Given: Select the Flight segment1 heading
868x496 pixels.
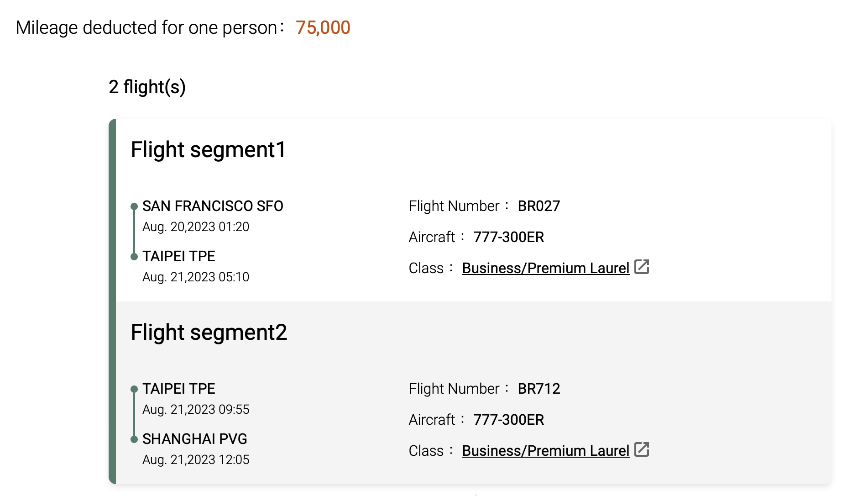Looking at the screenshot, I should click(x=208, y=150).
